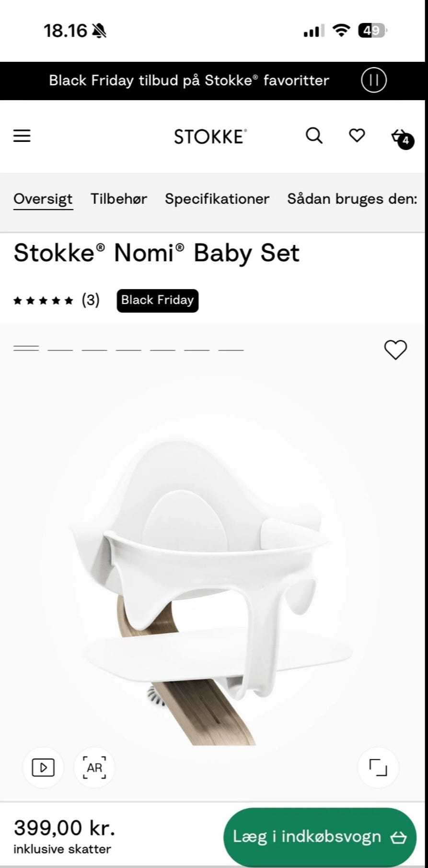This screenshot has height=868, width=428.
Task: Add product to favorites with heart icon
Action: [x=395, y=350]
